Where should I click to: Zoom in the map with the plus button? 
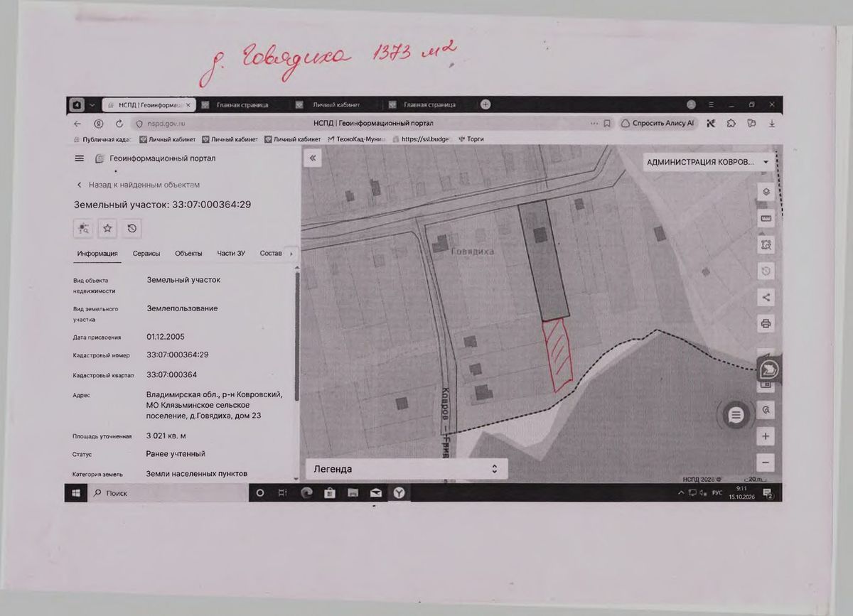(x=766, y=436)
